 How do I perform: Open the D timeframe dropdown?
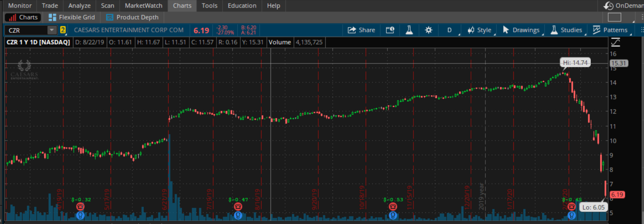click(449, 30)
